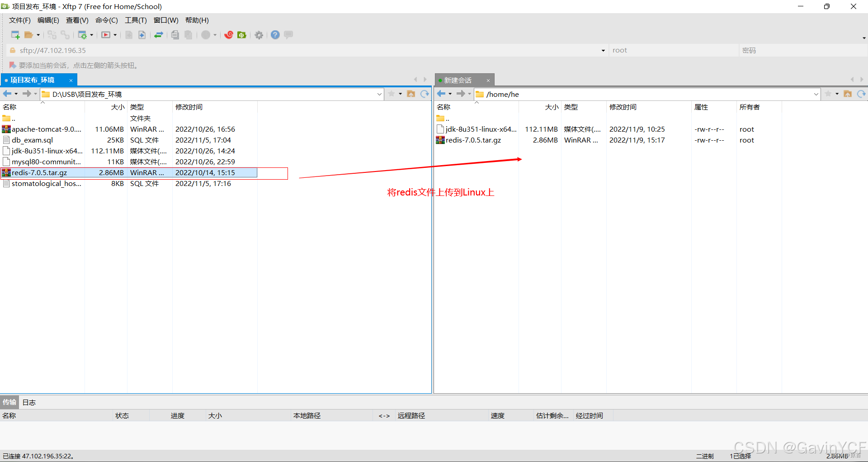Click the Help question mark icon
Viewport: 868px width, 462px height.
pyautogui.click(x=275, y=35)
